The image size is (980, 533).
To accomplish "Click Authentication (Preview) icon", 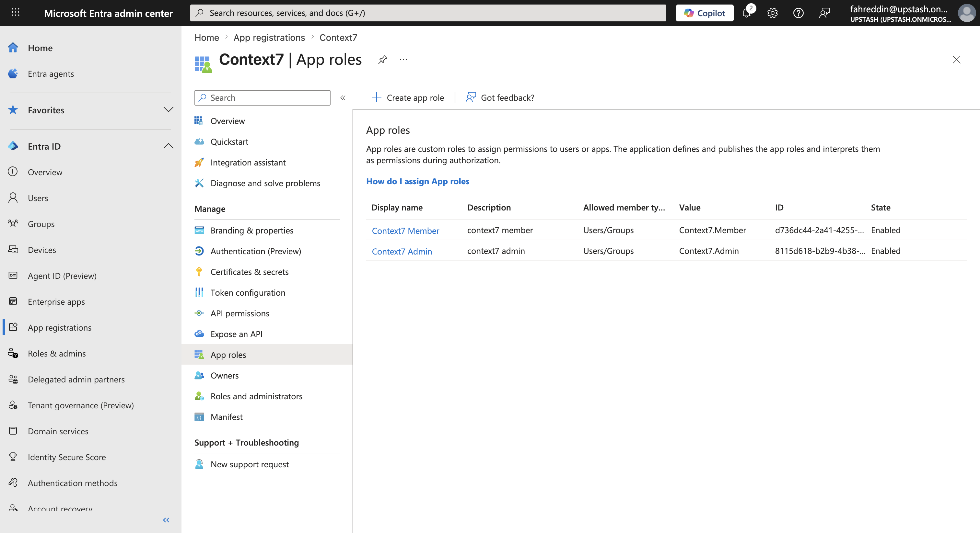I will point(199,251).
